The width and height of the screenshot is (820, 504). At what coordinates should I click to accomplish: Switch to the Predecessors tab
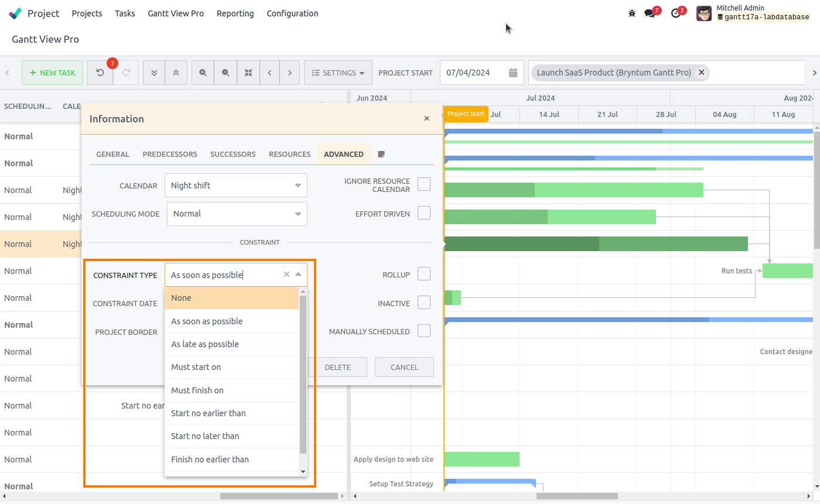pos(169,154)
